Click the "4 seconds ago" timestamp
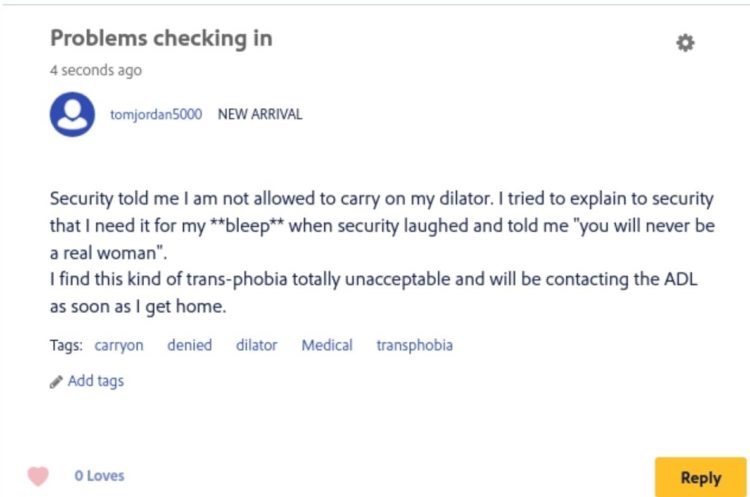 [95, 70]
